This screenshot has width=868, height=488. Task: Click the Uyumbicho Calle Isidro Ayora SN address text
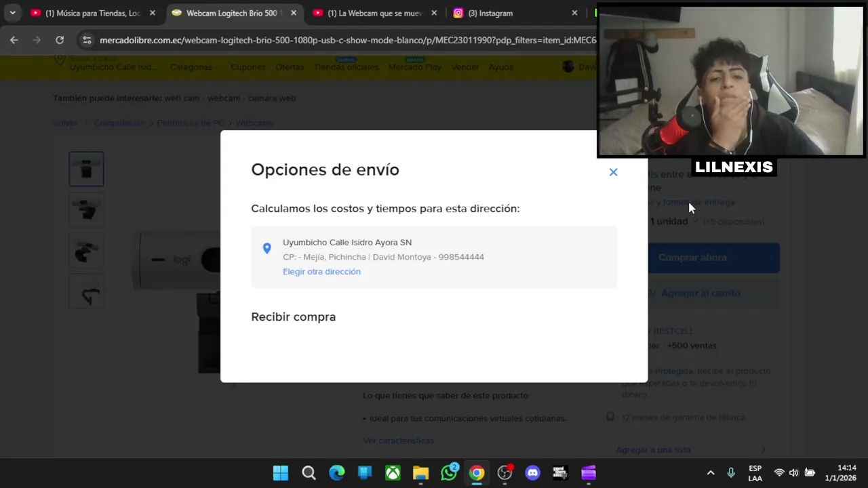[347, 243]
